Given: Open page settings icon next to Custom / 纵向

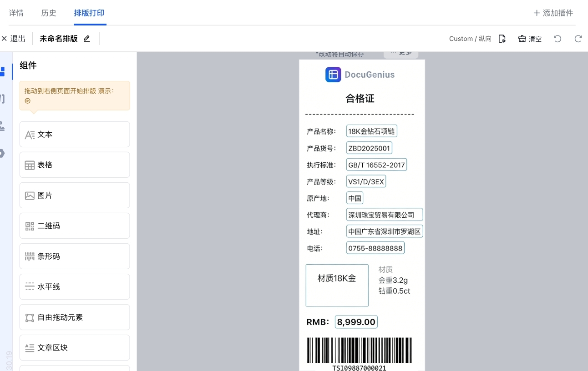Looking at the screenshot, I should (x=502, y=39).
